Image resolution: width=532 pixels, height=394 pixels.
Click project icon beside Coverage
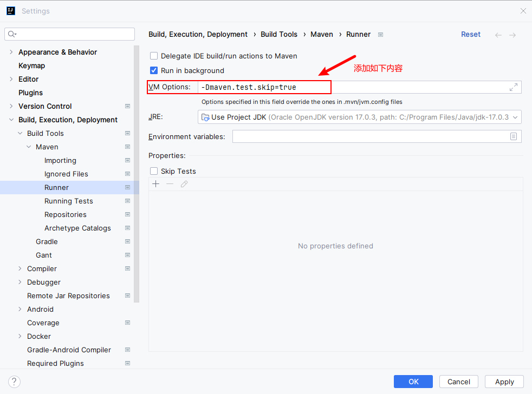coord(127,323)
